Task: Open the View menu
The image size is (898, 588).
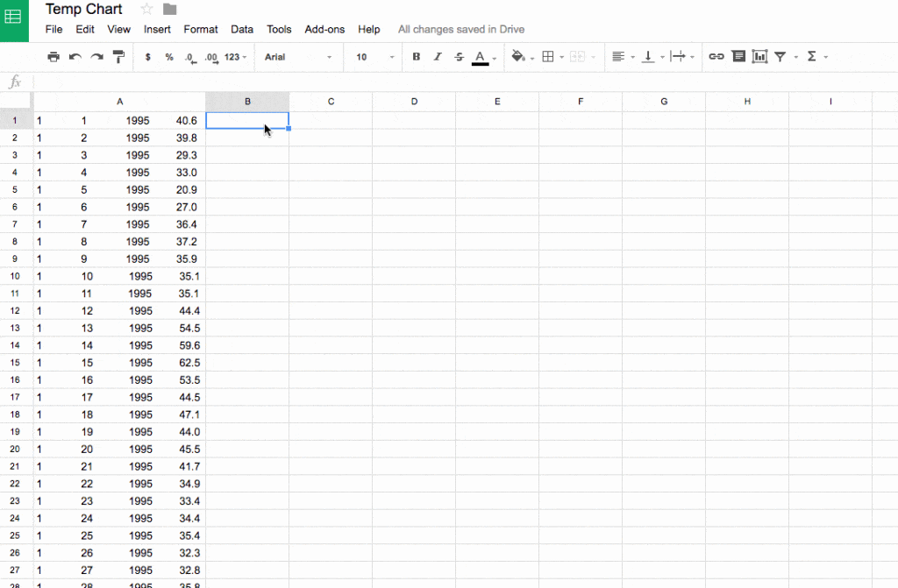Action: tap(118, 29)
